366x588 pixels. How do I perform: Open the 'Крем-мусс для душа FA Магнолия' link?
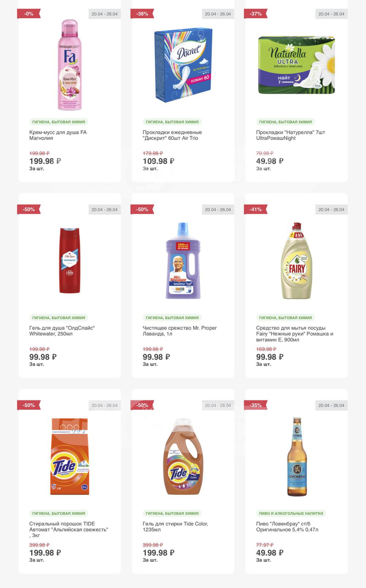pyautogui.click(x=58, y=135)
